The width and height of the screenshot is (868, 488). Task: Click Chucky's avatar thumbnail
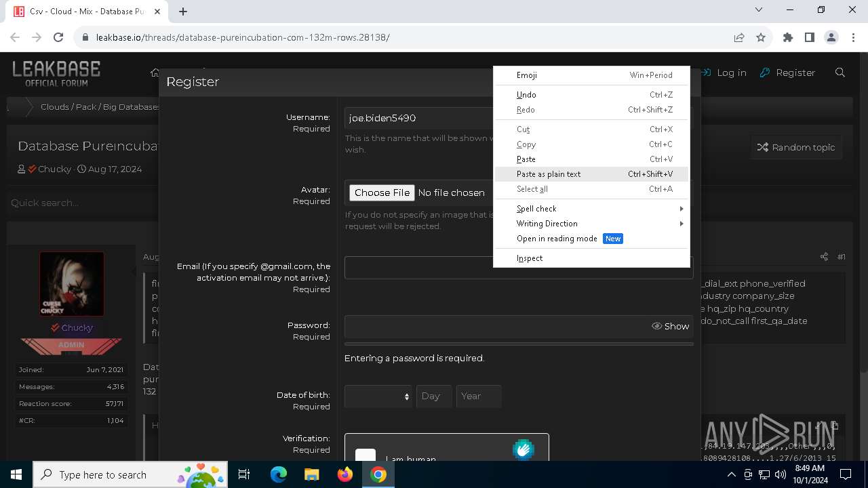[72, 284]
